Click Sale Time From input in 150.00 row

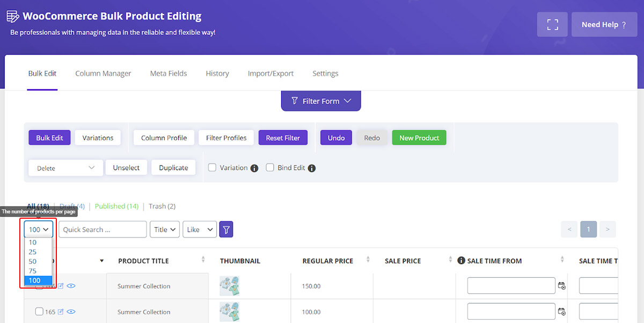(511, 286)
